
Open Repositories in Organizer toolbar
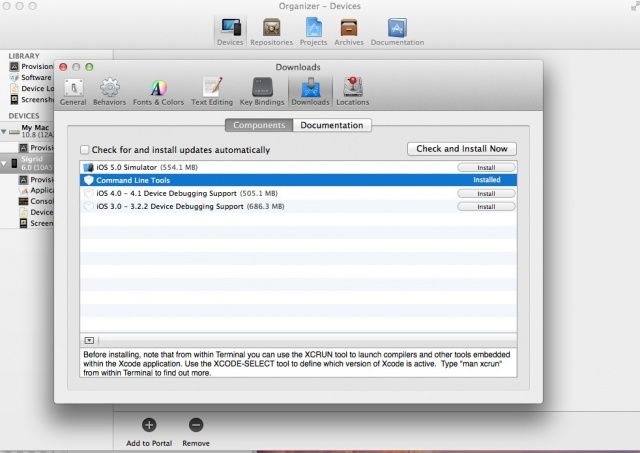coord(271,32)
